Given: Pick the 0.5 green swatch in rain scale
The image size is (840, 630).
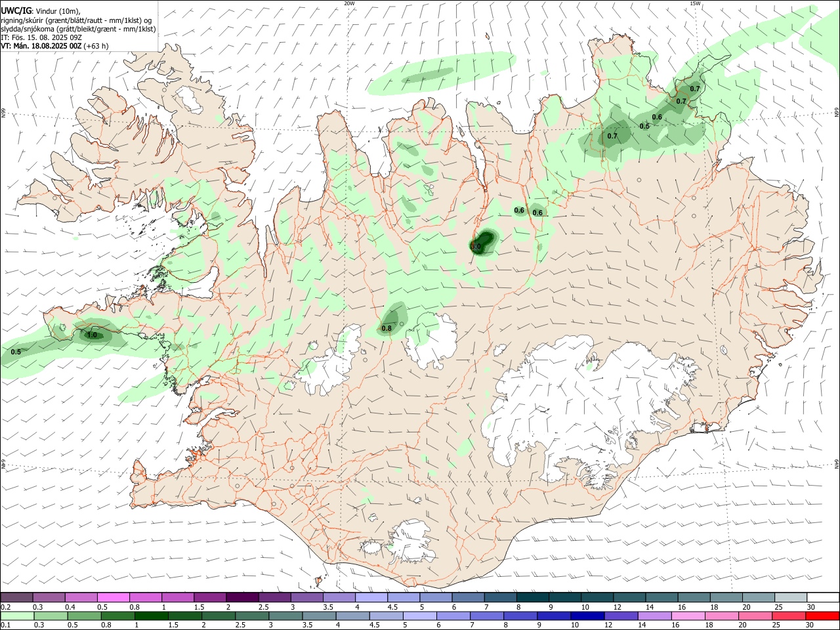Looking at the screenshot, I should 84,616.
